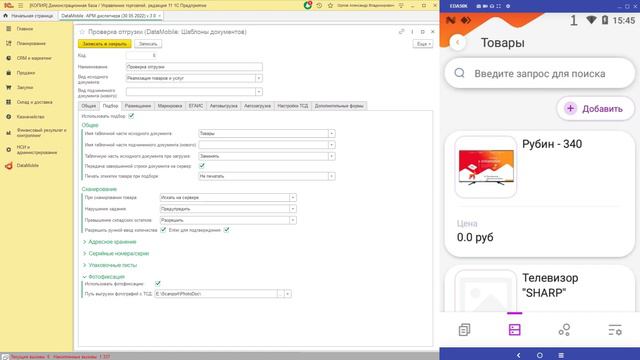This screenshot has width=640, height=360.
Task: Switch to the Общие tab
Action: click(x=89, y=106)
